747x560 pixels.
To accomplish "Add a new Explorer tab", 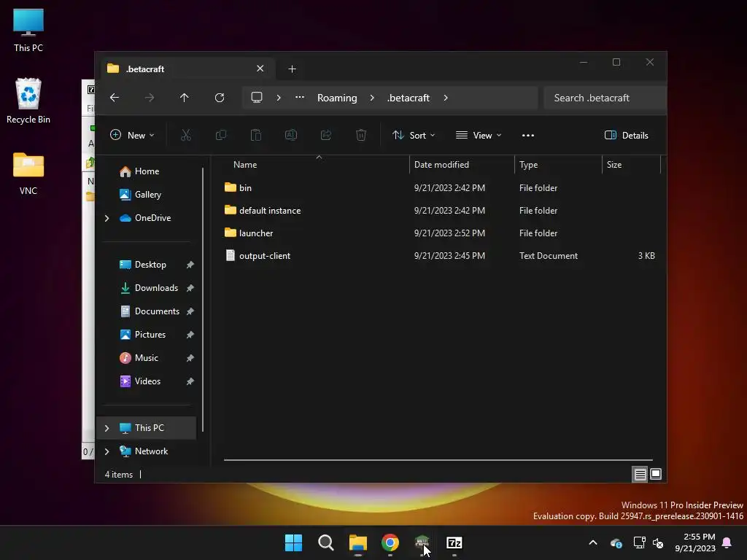I will [292, 69].
